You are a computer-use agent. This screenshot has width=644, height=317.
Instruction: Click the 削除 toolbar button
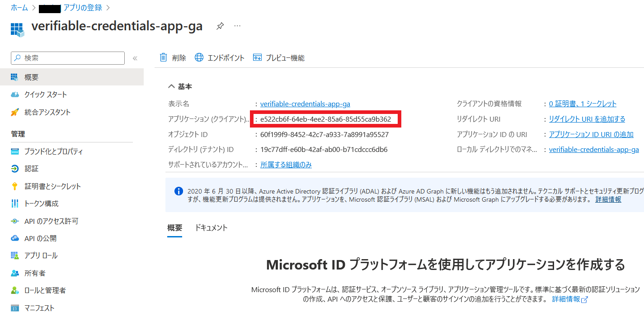173,57
